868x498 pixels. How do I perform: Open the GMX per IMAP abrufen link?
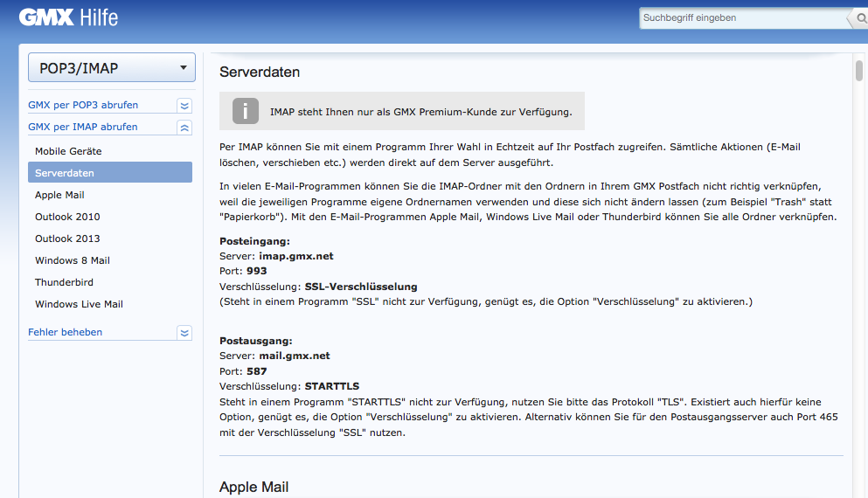pyautogui.click(x=82, y=127)
